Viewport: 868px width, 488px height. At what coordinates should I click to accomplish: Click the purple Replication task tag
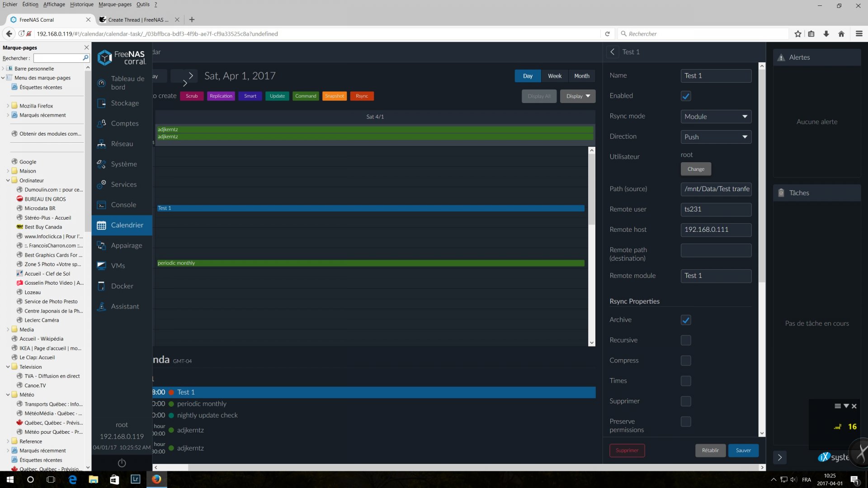click(221, 96)
